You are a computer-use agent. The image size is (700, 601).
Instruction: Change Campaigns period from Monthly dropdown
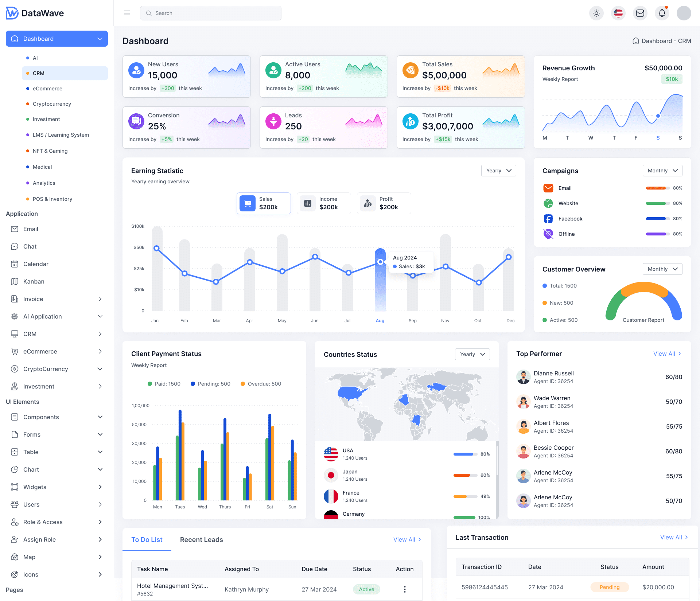662,170
